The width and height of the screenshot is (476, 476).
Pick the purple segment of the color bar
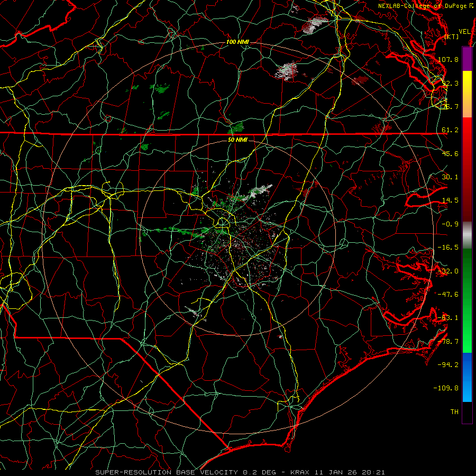[x=467, y=59]
